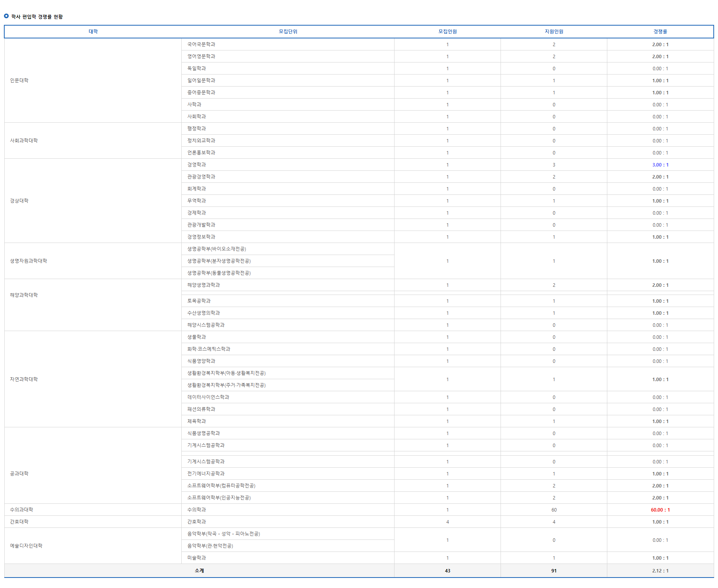Image resolution: width=718 pixels, height=588 pixels.
Task: Click the 수산생명의학과 department name
Action: click(203, 313)
